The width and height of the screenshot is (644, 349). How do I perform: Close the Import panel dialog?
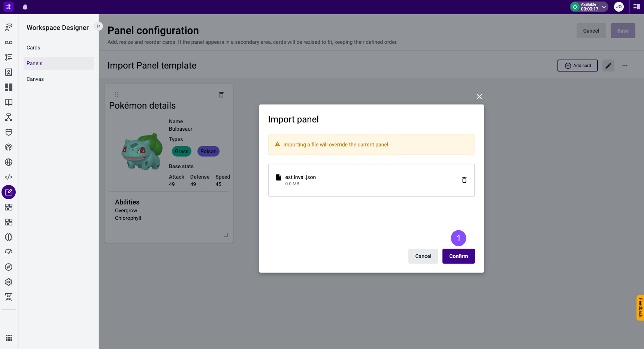(x=479, y=97)
